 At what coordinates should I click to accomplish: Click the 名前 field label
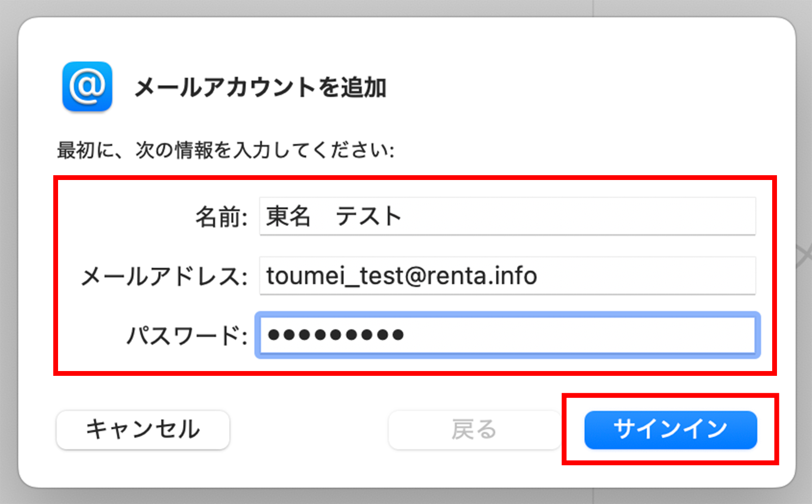(x=221, y=217)
